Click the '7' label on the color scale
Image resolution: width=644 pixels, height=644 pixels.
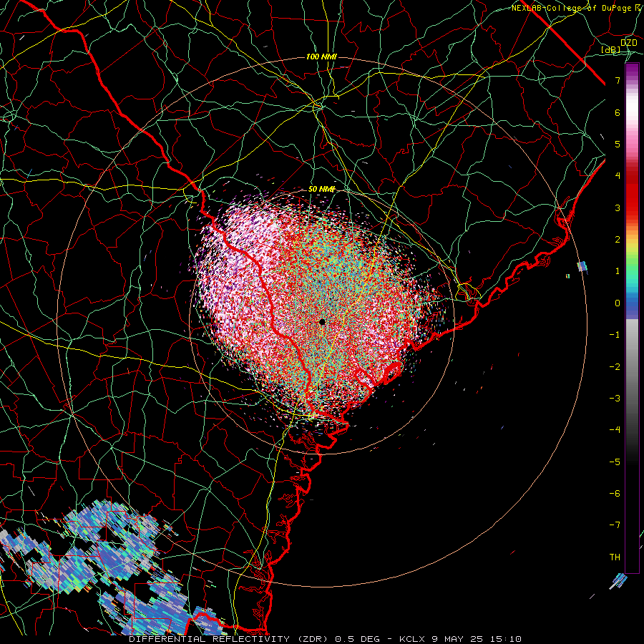(618, 80)
